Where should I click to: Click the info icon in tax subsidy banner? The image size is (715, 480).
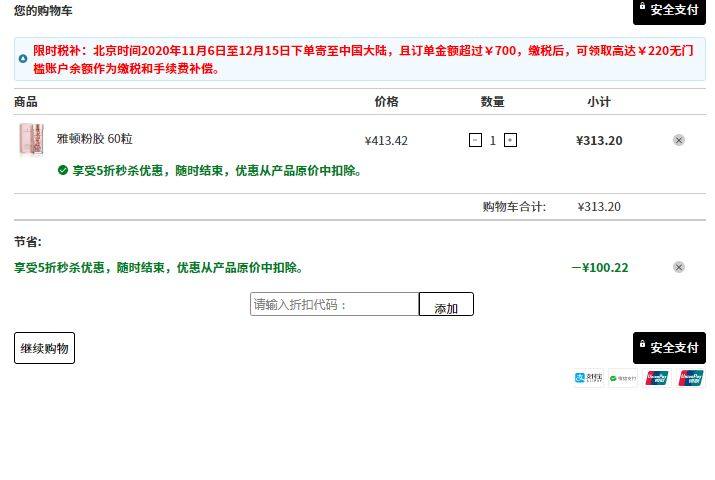coord(23,59)
